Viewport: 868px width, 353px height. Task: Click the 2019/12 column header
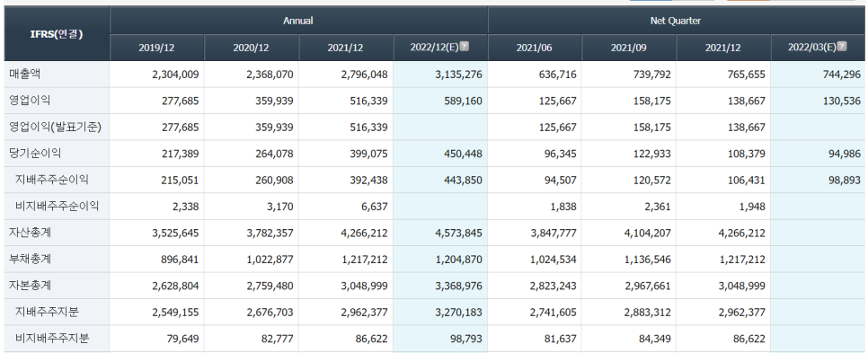[x=156, y=48]
